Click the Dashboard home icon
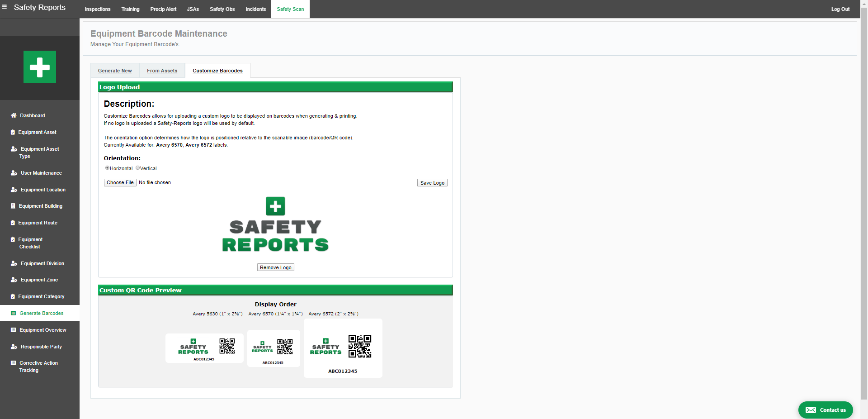Viewport: 868px width, 419px height. (x=14, y=115)
